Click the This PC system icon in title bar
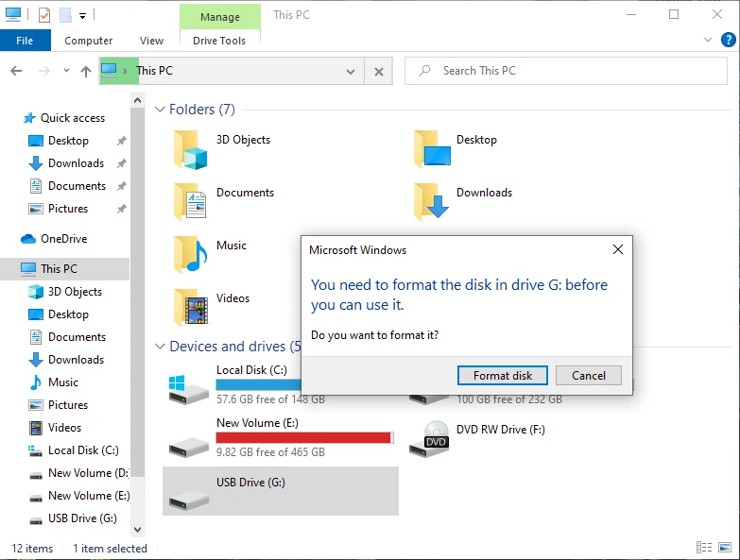This screenshot has height=560, width=740. coord(12,14)
